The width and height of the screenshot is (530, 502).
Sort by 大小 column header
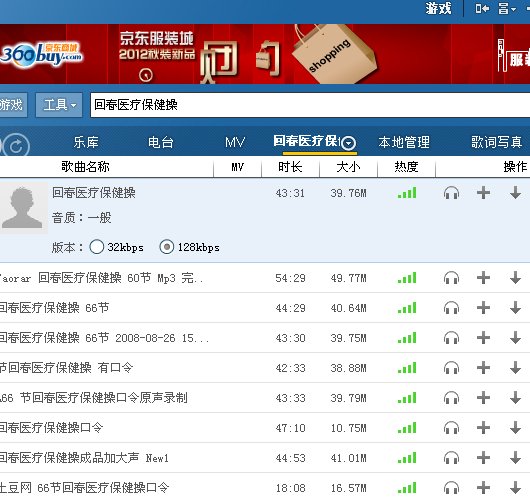(348, 167)
